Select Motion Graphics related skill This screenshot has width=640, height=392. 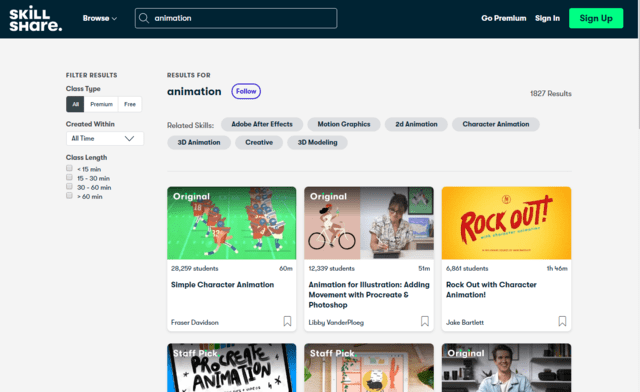coord(344,124)
